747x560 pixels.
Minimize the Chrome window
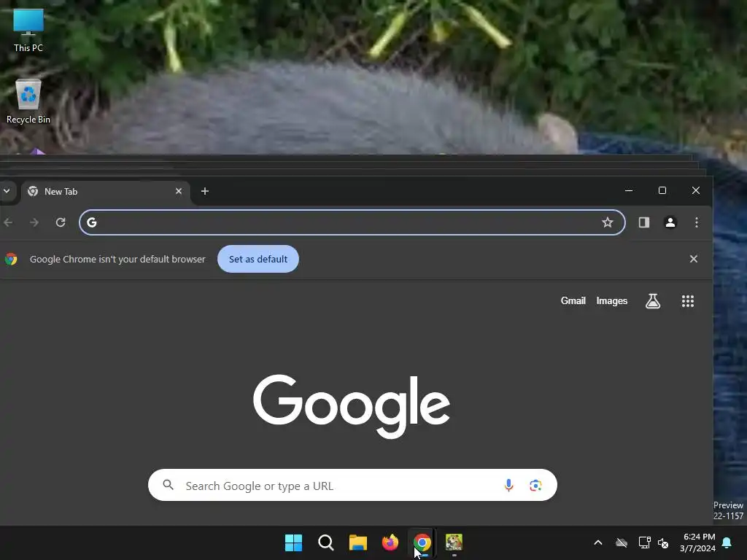[x=629, y=190]
